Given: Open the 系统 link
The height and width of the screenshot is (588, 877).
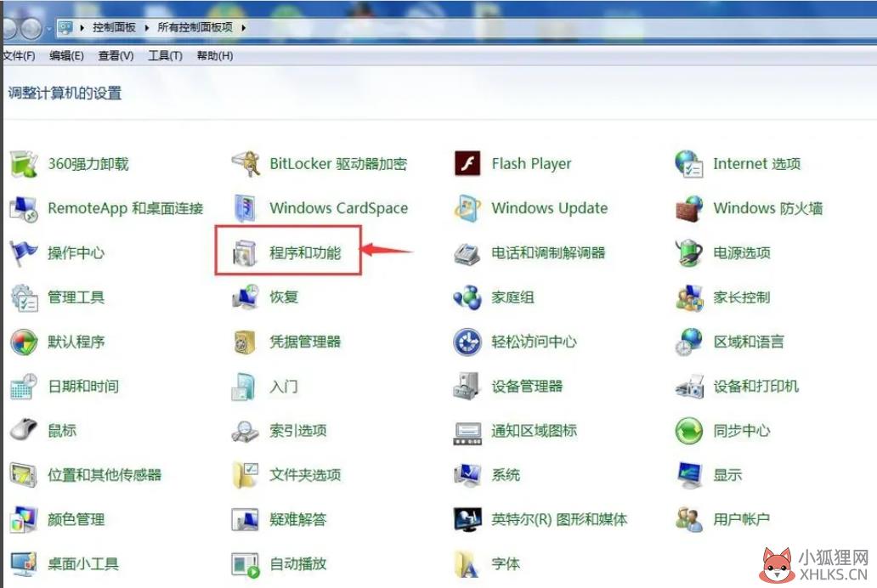Looking at the screenshot, I should pyautogui.click(x=506, y=476).
